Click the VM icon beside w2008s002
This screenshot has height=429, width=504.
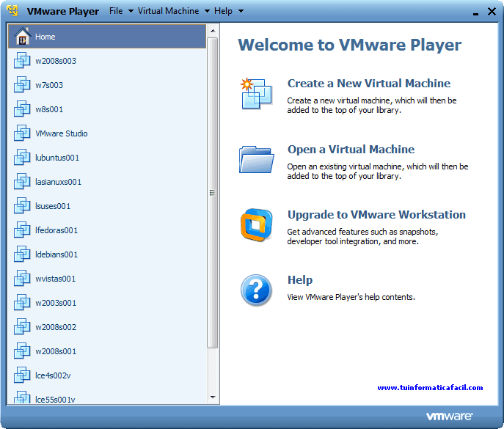(22, 327)
